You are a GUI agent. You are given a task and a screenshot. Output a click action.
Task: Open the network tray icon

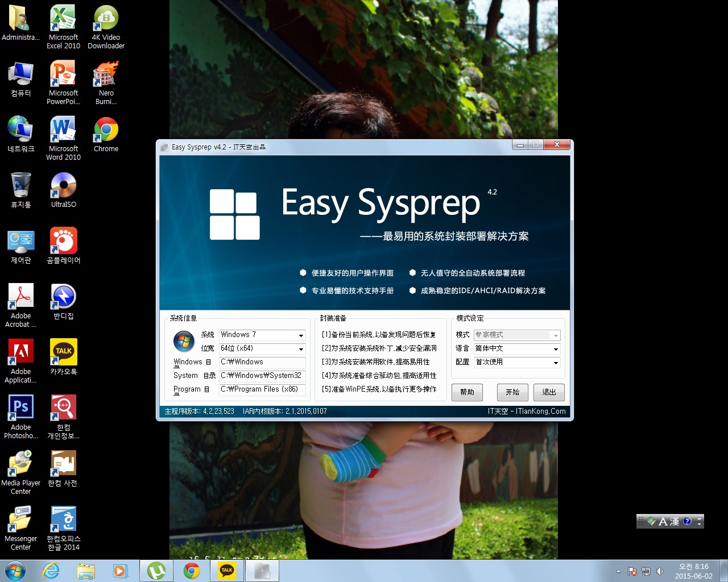(x=646, y=571)
